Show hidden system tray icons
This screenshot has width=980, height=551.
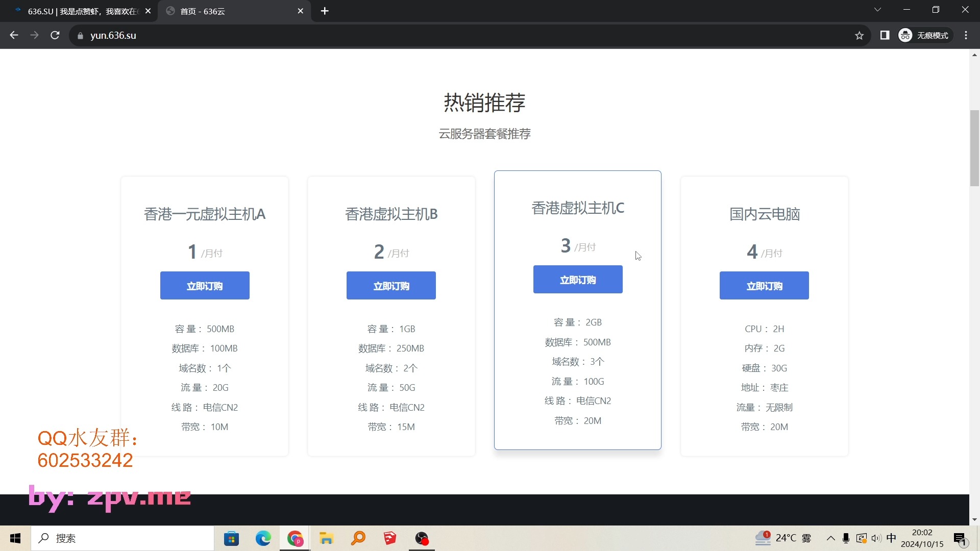coord(831,538)
